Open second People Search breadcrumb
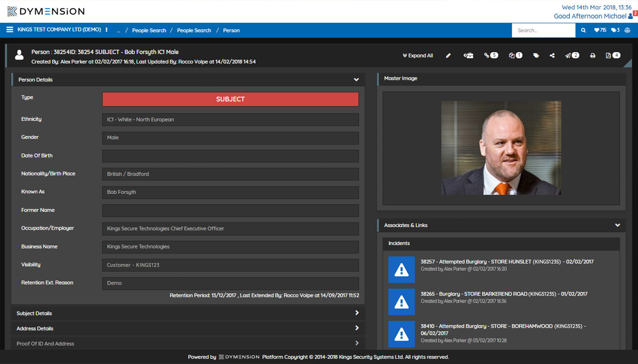Image resolution: width=638 pixels, height=364 pixels. [x=194, y=30]
